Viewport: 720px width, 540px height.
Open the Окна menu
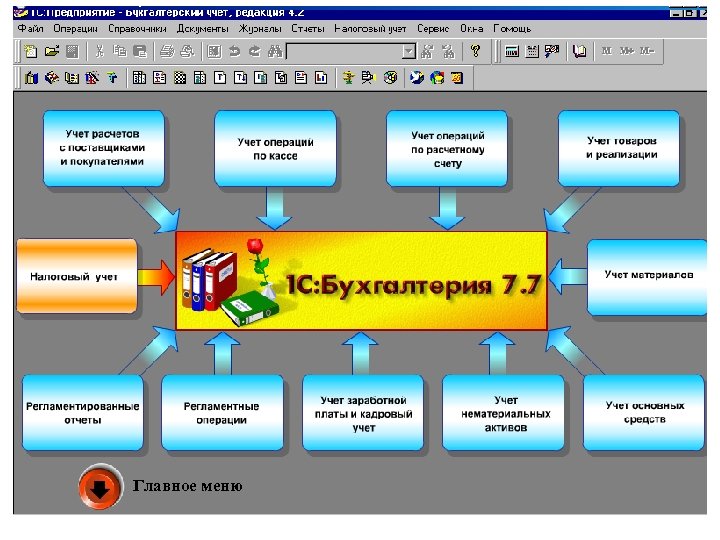[472, 28]
